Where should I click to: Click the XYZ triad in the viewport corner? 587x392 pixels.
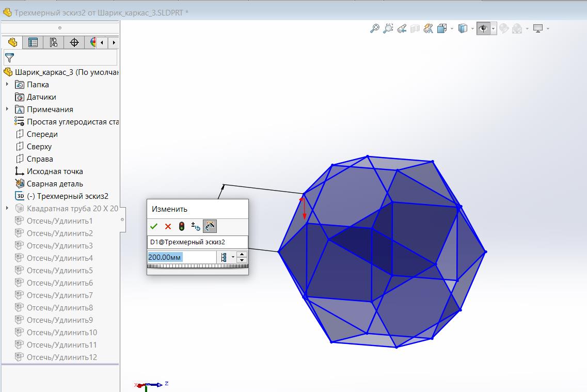coord(151,386)
